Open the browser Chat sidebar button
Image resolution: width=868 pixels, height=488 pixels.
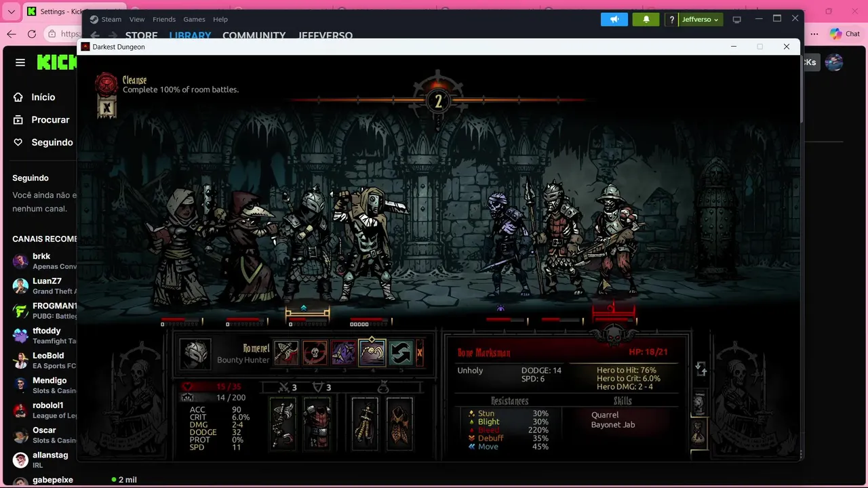click(x=845, y=34)
